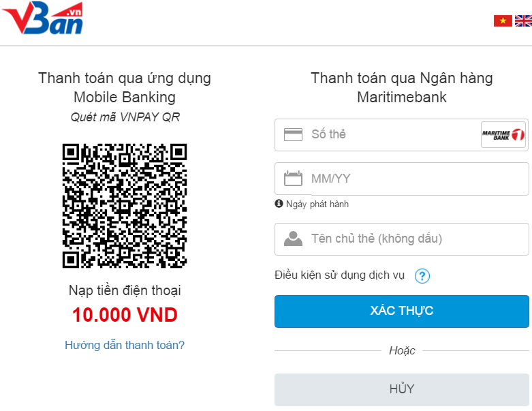Viewport: 532px width, 411px height.
Task: Click the calendar icon beside MM/YY
Action: click(293, 179)
